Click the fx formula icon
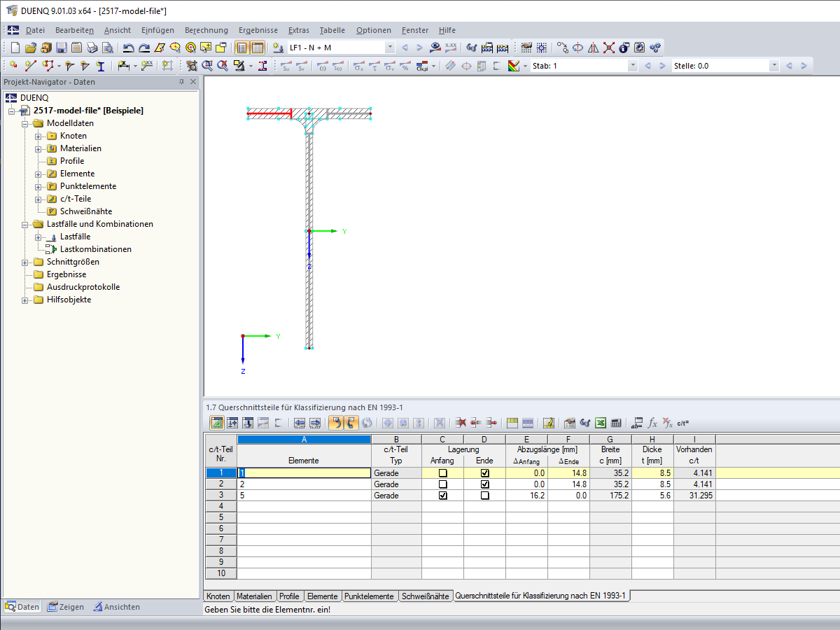Screen dimensions: 840x630 point(652,423)
